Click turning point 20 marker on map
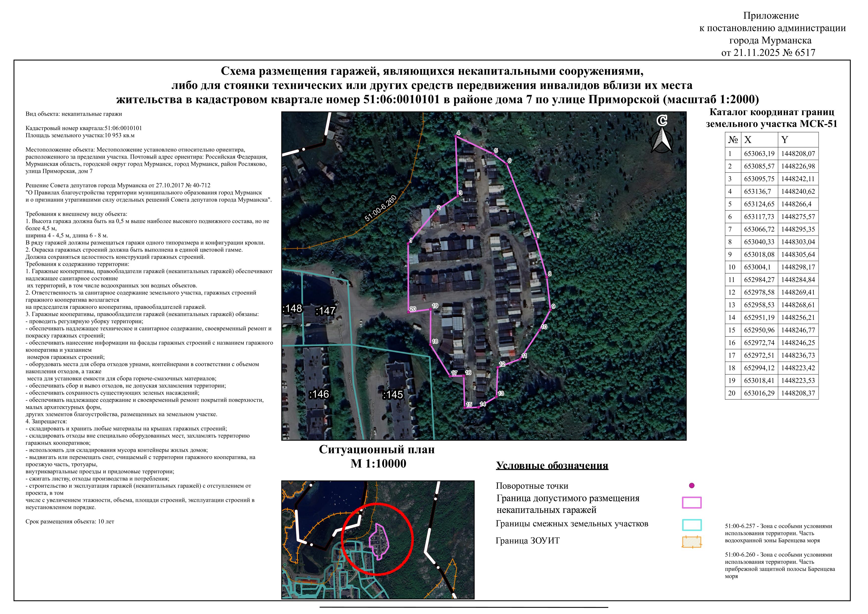The image size is (868, 614). click(x=409, y=312)
